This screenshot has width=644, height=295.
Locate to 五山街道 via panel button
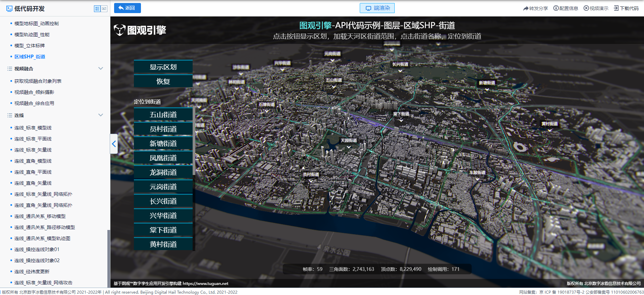(x=163, y=114)
